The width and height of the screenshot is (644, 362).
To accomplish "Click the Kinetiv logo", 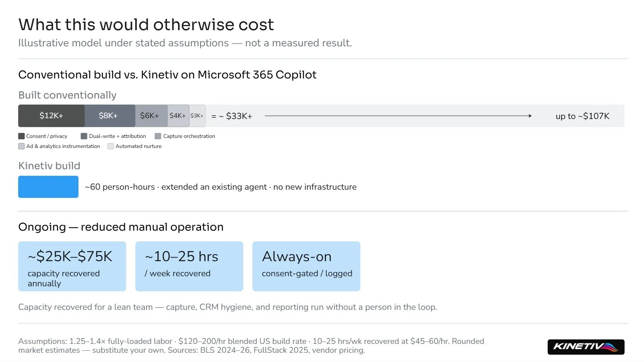I will click(586, 347).
